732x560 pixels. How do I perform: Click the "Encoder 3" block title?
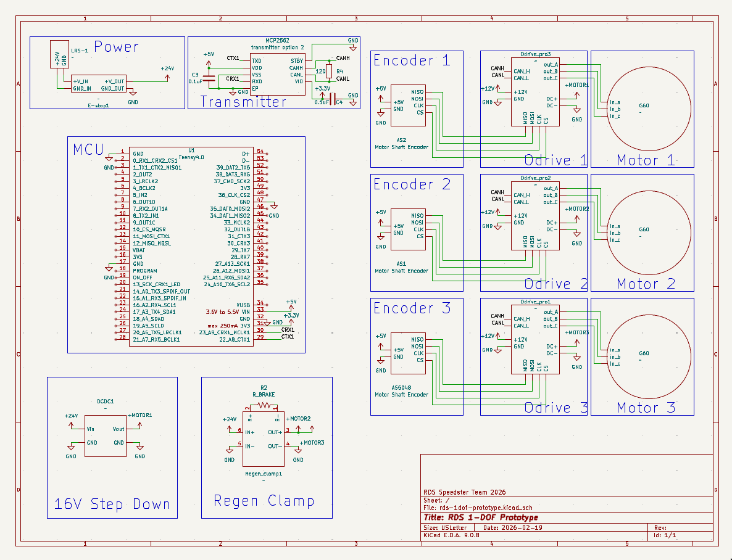pos(412,308)
